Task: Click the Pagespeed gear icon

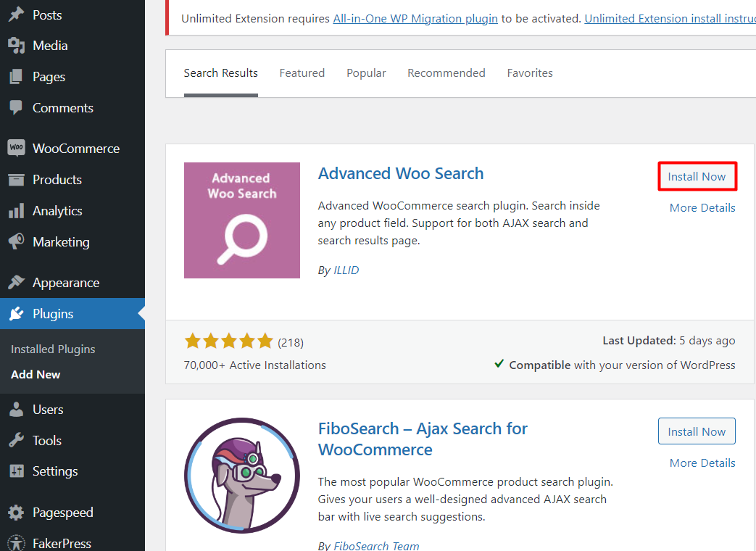Action: click(x=17, y=512)
